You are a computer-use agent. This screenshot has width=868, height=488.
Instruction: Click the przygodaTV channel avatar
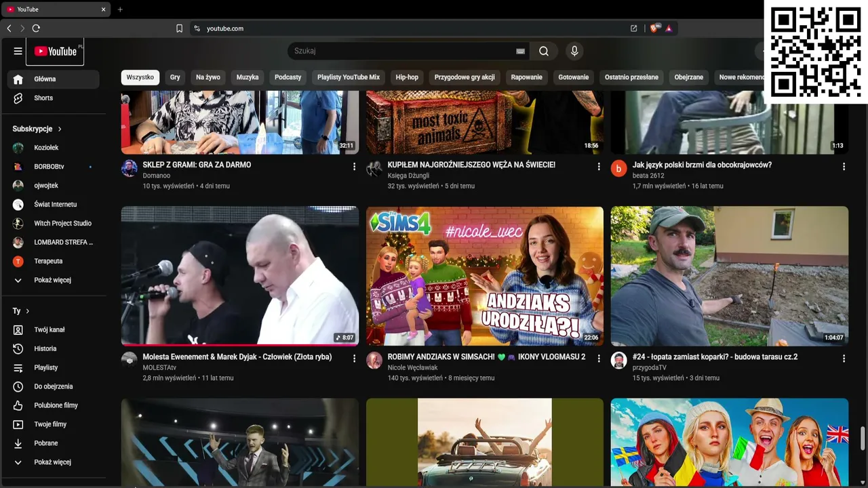click(x=618, y=361)
